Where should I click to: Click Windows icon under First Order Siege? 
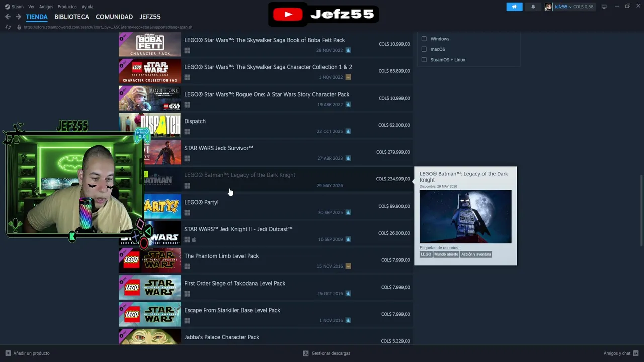pyautogui.click(x=187, y=294)
